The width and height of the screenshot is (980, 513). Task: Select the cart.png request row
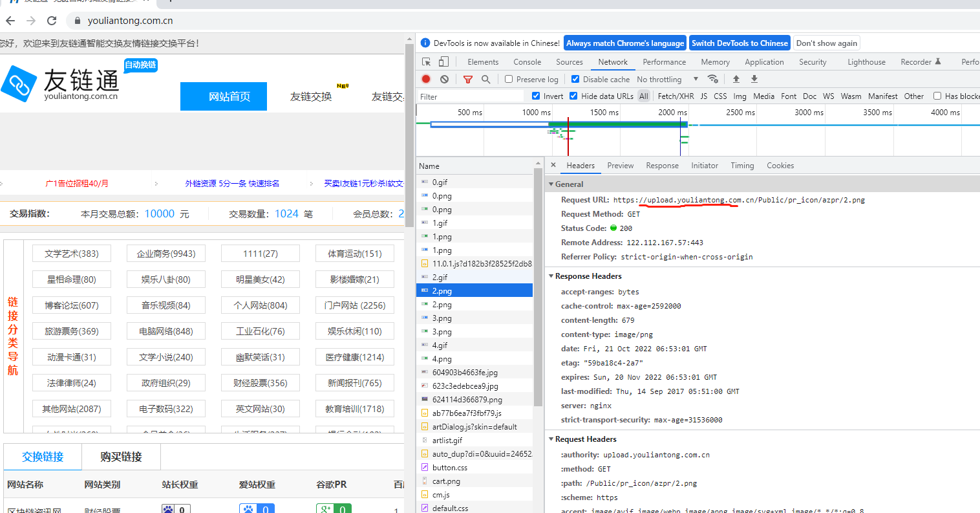tap(474, 481)
